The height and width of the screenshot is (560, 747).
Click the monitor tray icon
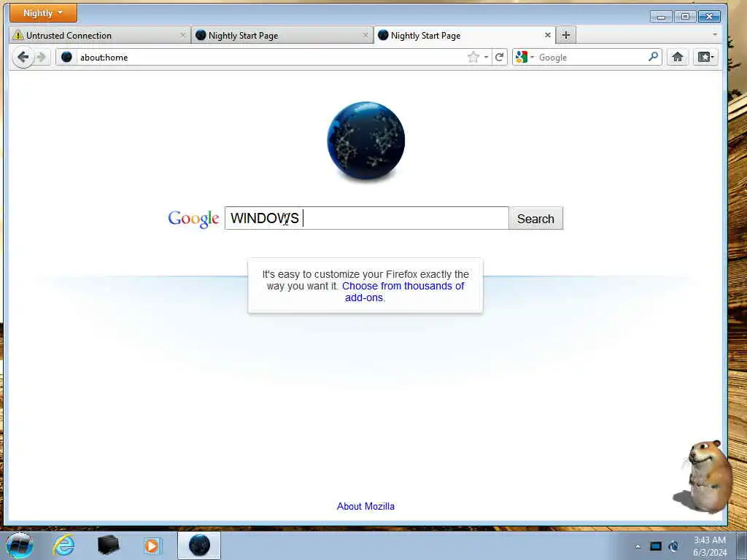656,546
